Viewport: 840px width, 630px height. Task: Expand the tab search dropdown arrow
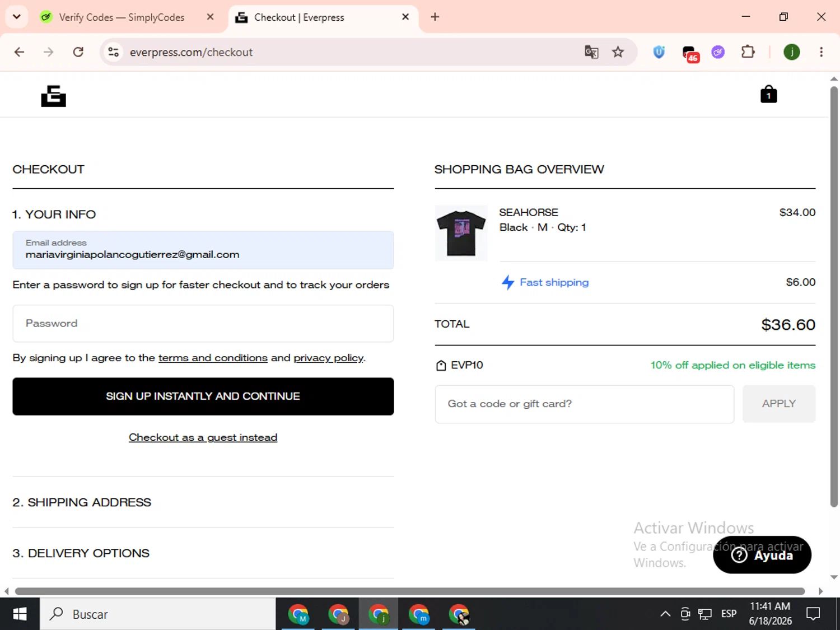tap(17, 17)
